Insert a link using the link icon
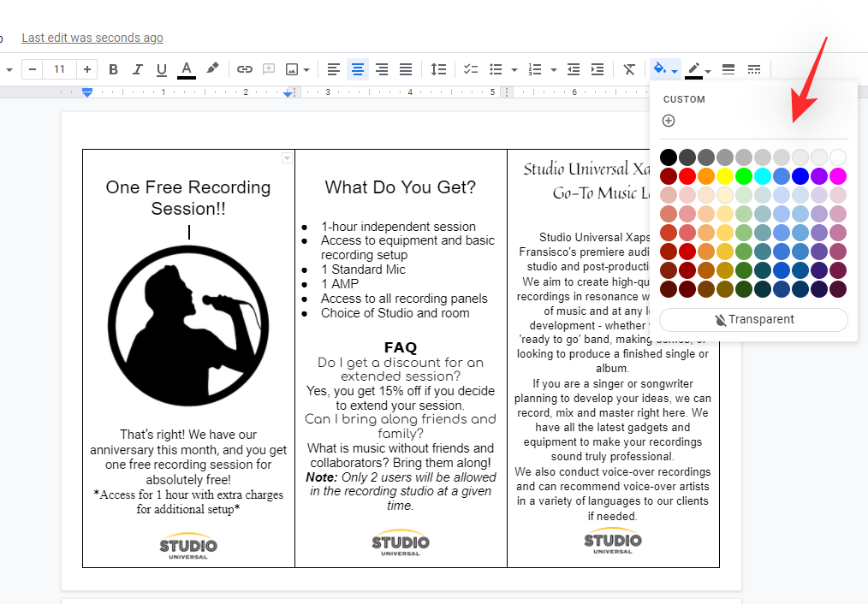 245,69
